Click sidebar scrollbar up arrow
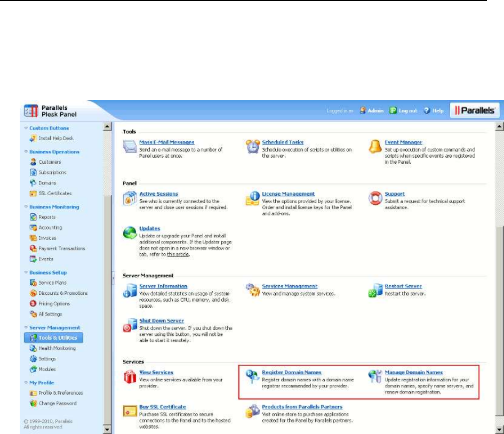 [x=107, y=126]
